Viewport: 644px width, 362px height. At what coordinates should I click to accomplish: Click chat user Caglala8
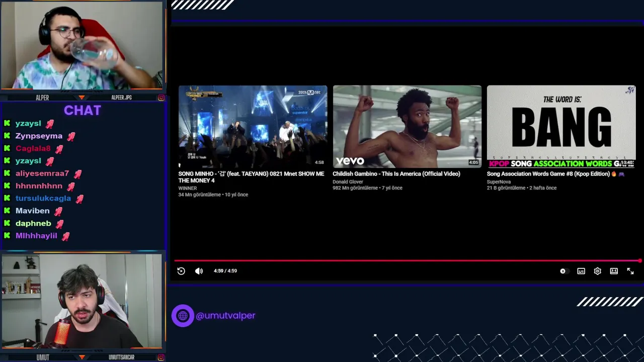[x=33, y=148]
